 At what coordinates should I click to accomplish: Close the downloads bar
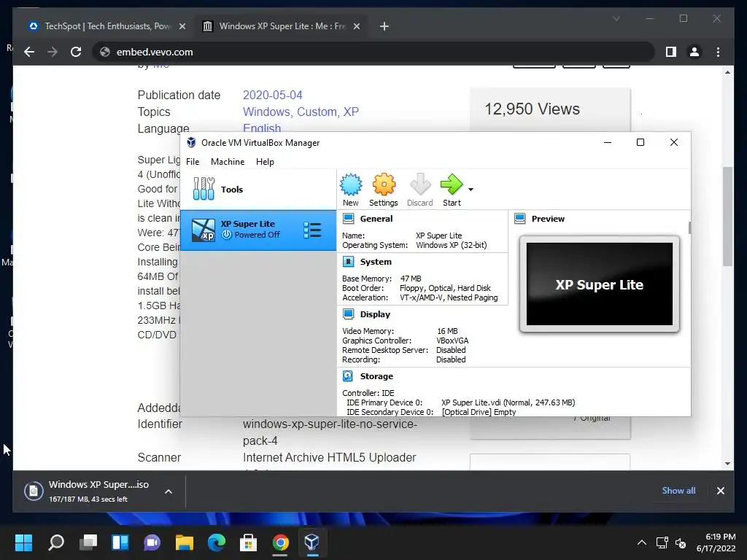coord(720,491)
